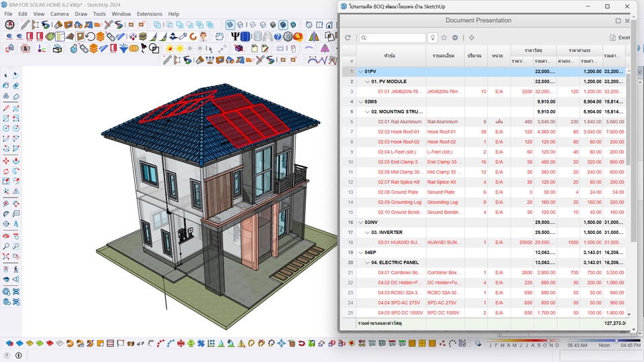644x362 pixels.
Task: Click the minus circle icon in BOQ toolbar
Action: [455, 38]
